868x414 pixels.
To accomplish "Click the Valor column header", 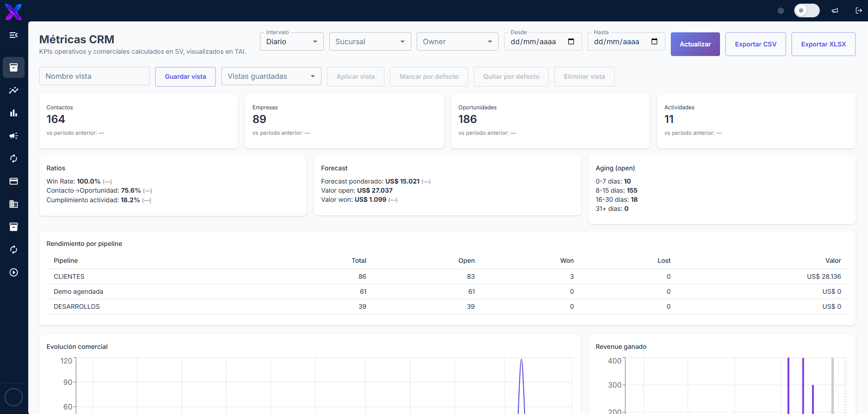I will 833,261.
